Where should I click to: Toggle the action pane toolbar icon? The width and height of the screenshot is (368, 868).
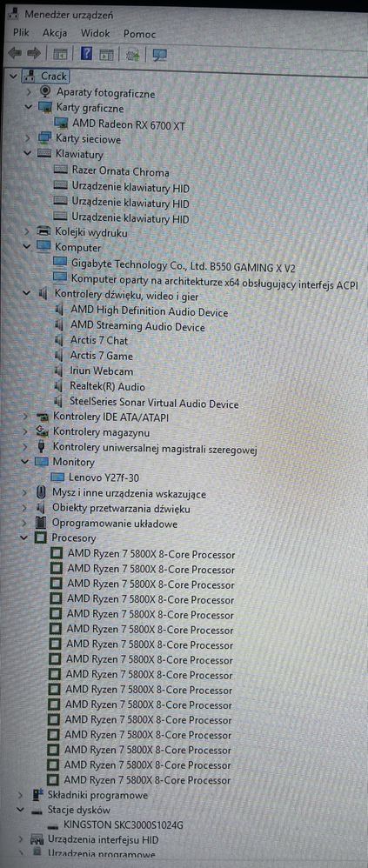pyautogui.click(x=107, y=54)
